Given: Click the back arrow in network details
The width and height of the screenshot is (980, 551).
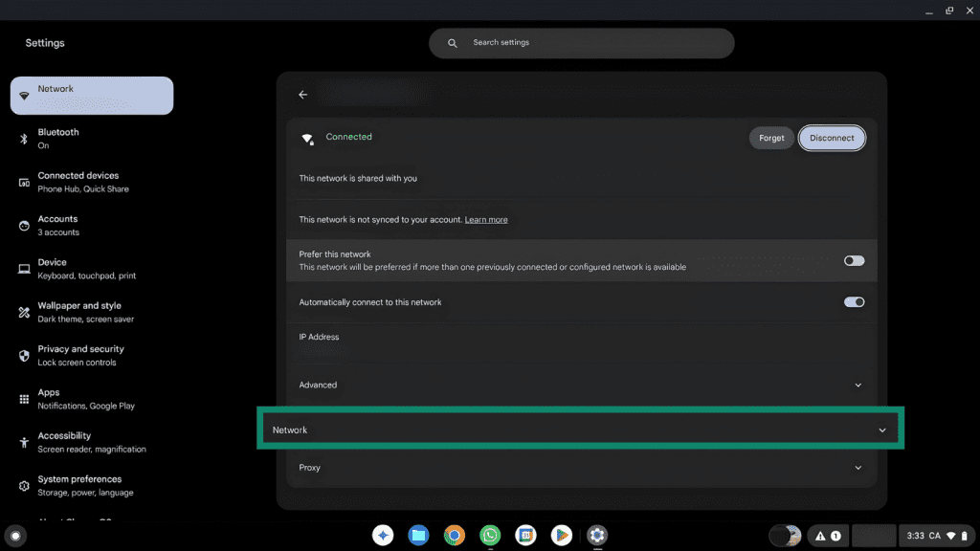Looking at the screenshot, I should [302, 95].
